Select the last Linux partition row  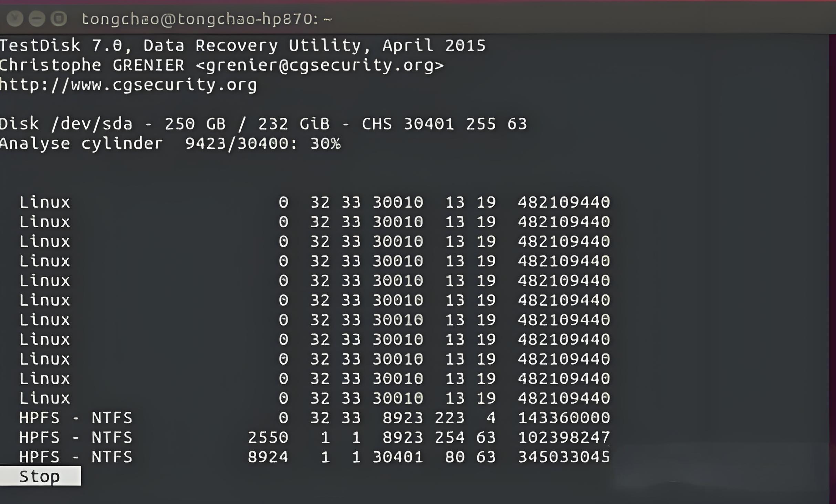pos(45,398)
